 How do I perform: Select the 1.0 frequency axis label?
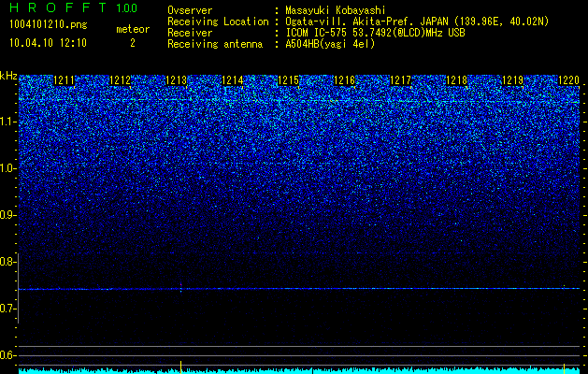7,168
